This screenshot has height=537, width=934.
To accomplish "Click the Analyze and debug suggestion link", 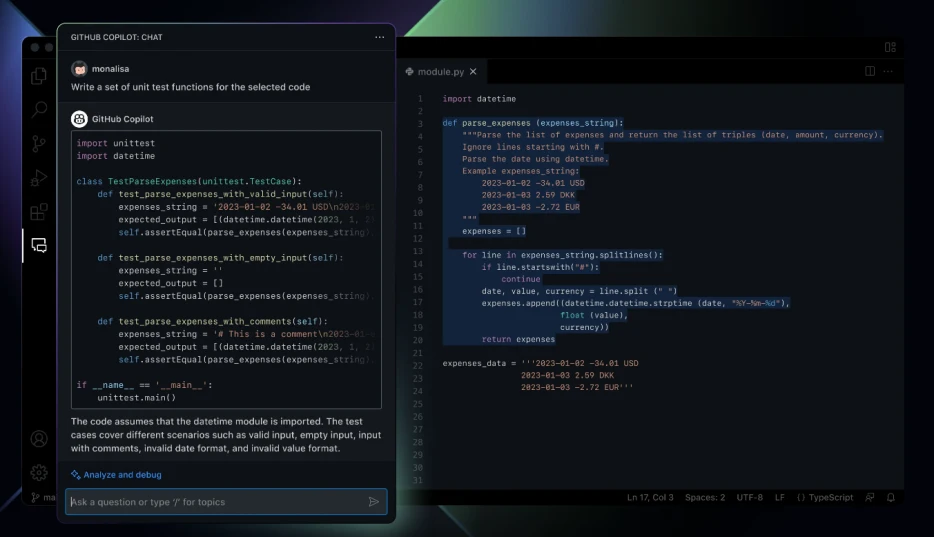I will click(122, 474).
